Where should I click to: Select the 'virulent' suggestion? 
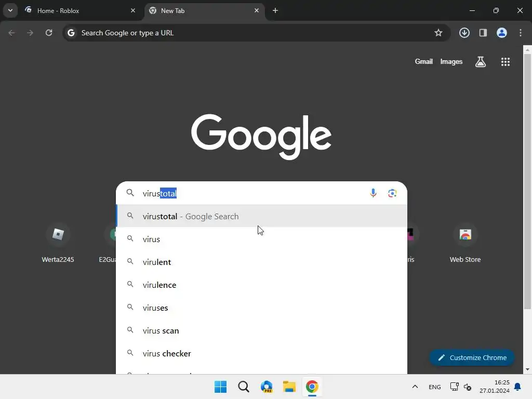[261, 262]
